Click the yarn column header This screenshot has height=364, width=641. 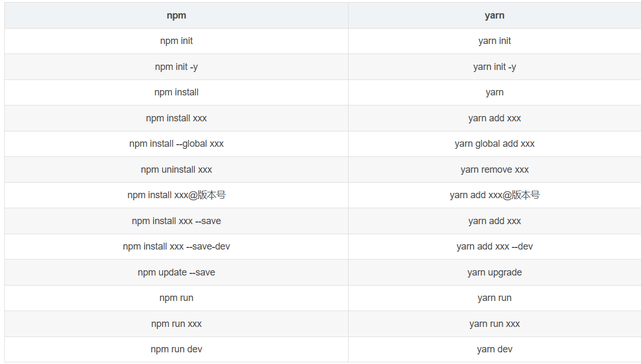[494, 15]
